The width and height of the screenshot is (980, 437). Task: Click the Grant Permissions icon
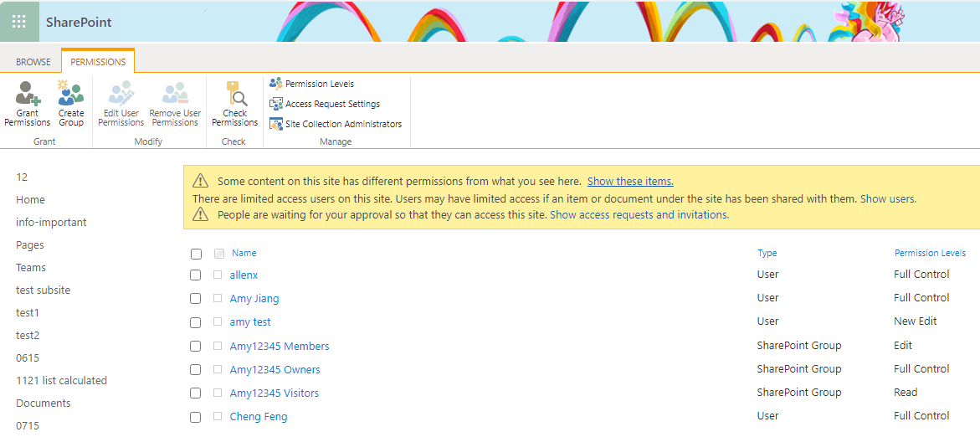[28, 93]
